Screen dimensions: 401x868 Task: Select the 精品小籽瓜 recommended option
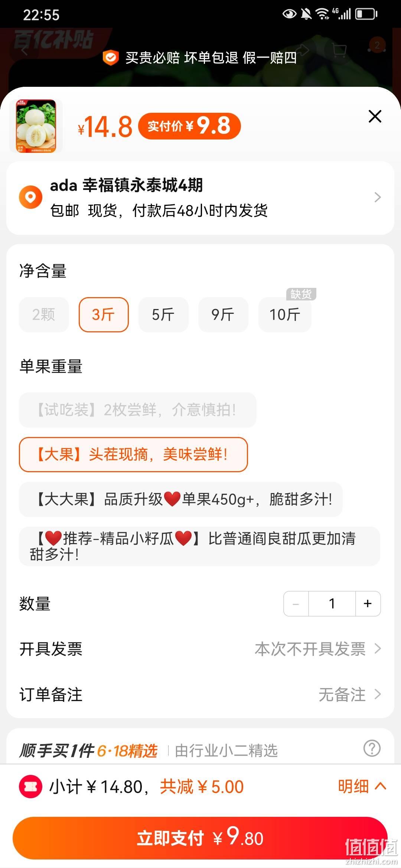[200, 546]
